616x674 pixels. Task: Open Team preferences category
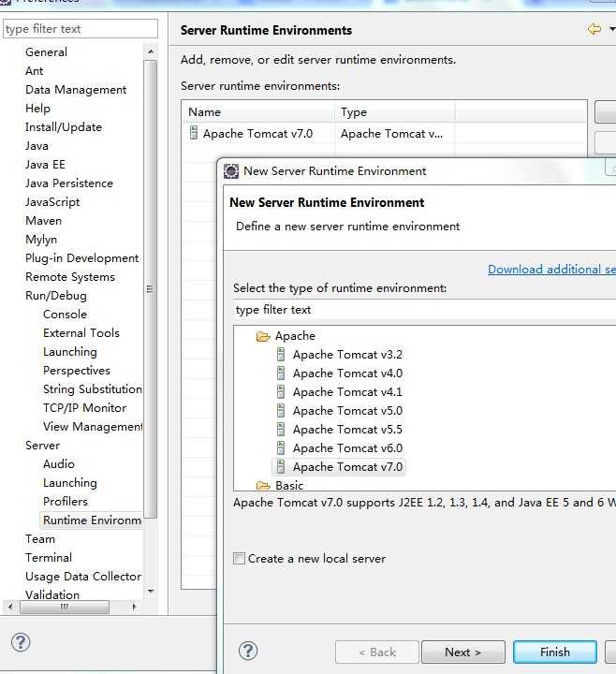click(x=40, y=539)
